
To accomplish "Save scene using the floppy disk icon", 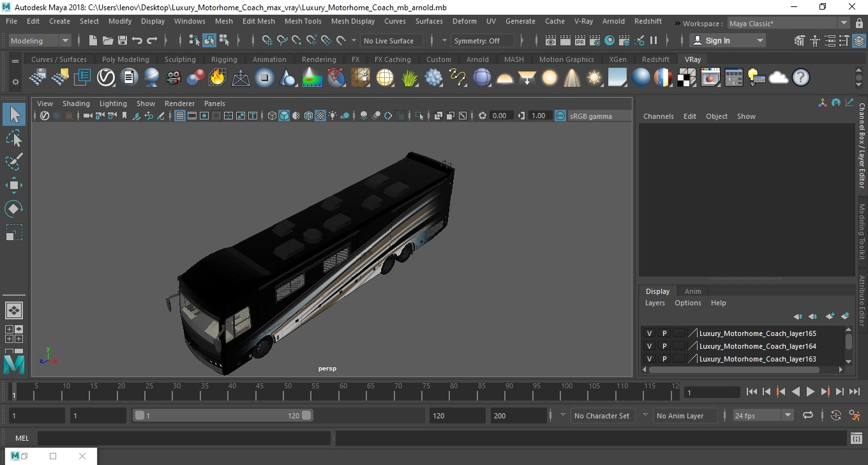I will [123, 40].
